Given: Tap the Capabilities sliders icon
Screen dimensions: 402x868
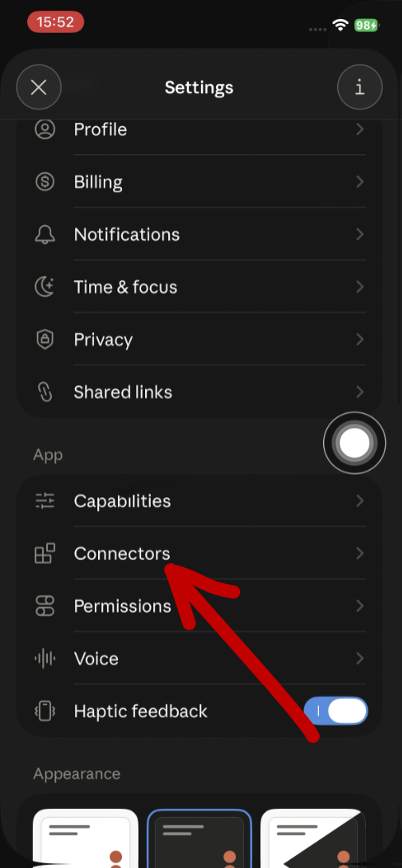Looking at the screenshot, I should (x=45, y=500).
